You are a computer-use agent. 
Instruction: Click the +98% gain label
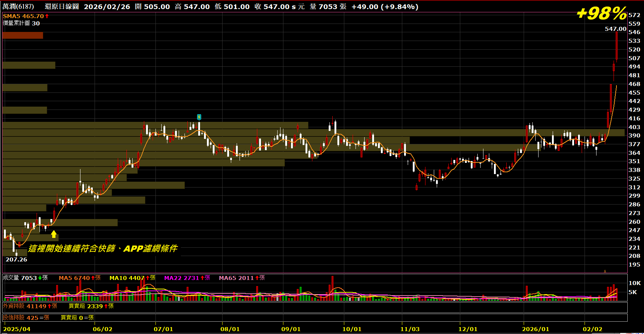point(602,14)
